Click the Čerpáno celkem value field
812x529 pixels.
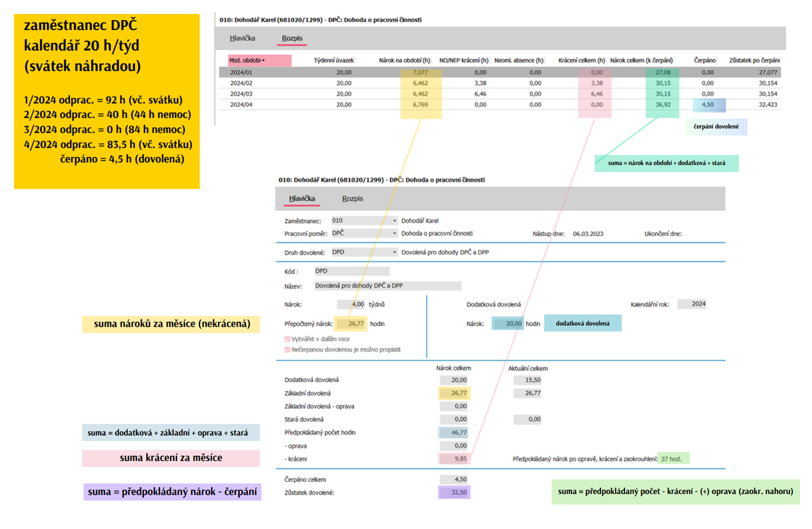(x=454, y=480)
